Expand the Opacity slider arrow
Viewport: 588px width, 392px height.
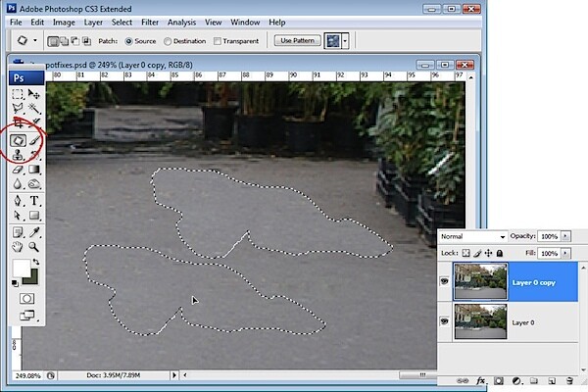(x=565, y=236)
